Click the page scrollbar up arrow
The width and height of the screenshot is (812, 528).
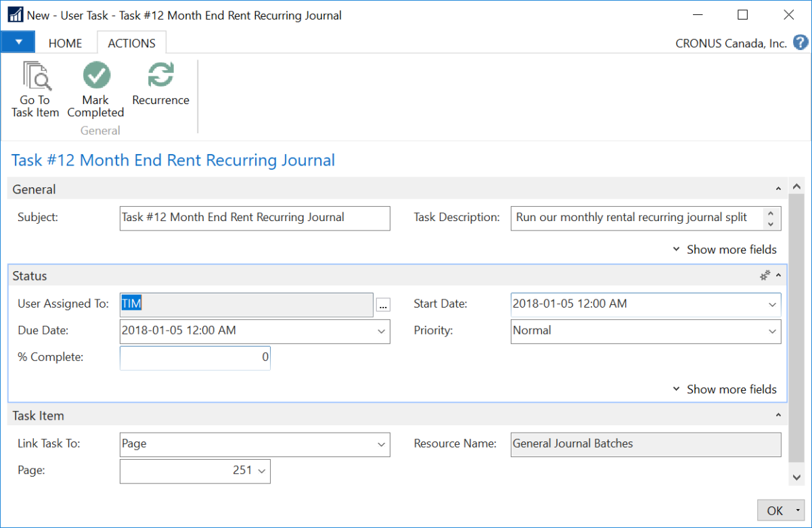[x=796, y=187]
